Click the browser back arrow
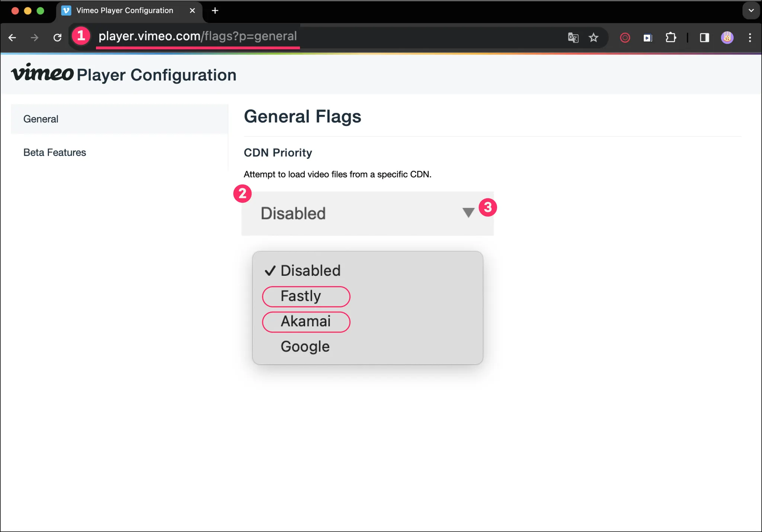Viewport: 762px width, 532px height. (12, 38)
